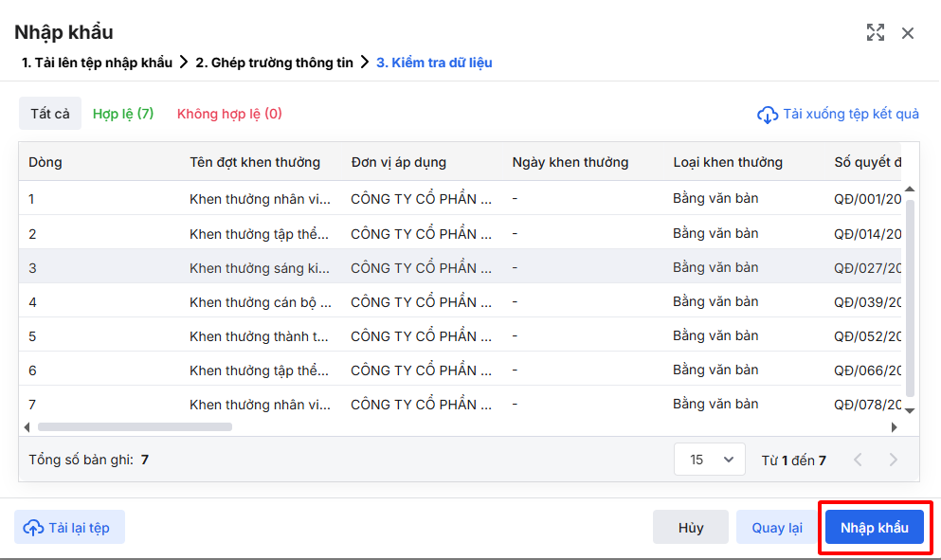Click the cloud download result file icon
Screen dimensions: 941x560
(767, 115)
